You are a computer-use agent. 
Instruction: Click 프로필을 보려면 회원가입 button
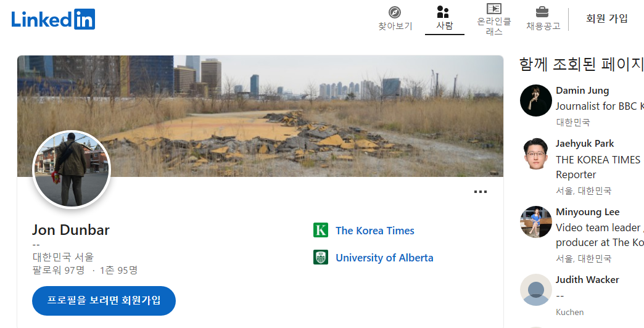click(x=104, y=300)
